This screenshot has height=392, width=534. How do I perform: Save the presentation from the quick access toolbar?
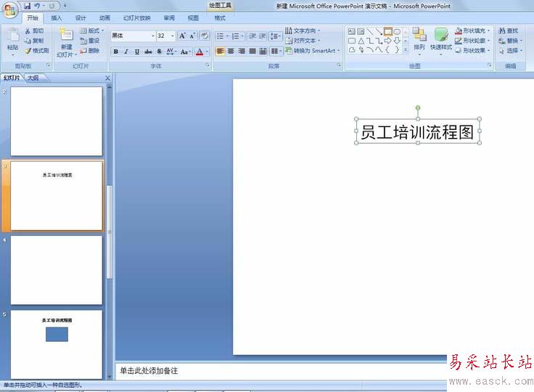click(28, 6)
